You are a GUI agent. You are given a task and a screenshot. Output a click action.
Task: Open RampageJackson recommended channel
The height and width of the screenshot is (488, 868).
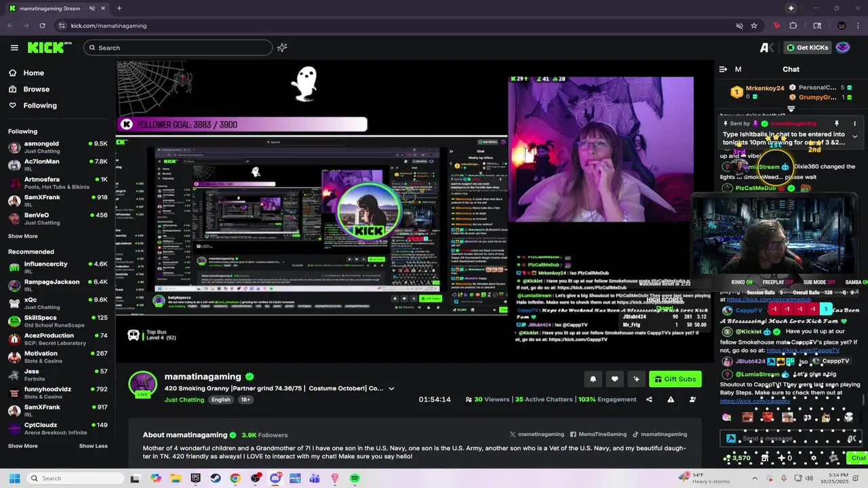click(x=58, y=285)
